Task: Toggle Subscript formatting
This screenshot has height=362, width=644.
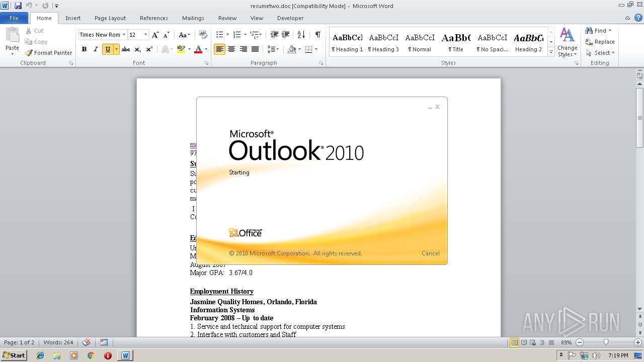Action: pyautogui.click(x=138, y=49)
